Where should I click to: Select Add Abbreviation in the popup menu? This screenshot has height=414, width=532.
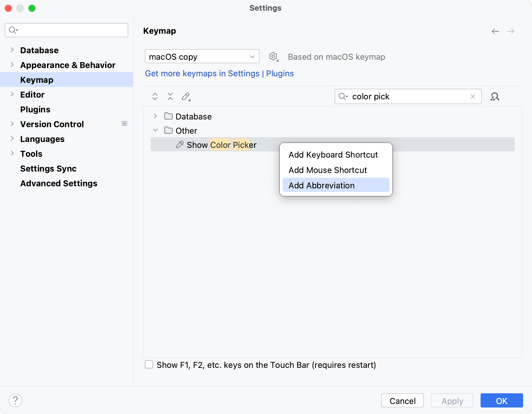322,185
